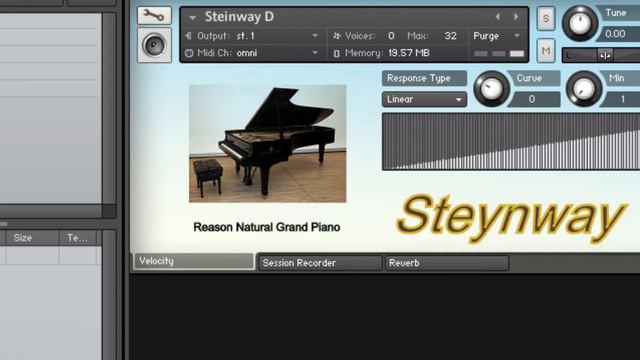The width and height of the screenshot is (640, 360).
Task: Click the Memory icon
Action: (337, 53)
